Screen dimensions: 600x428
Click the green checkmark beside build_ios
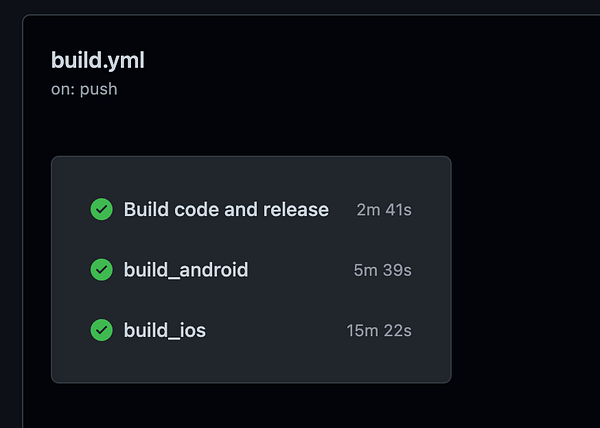[101, 330]
